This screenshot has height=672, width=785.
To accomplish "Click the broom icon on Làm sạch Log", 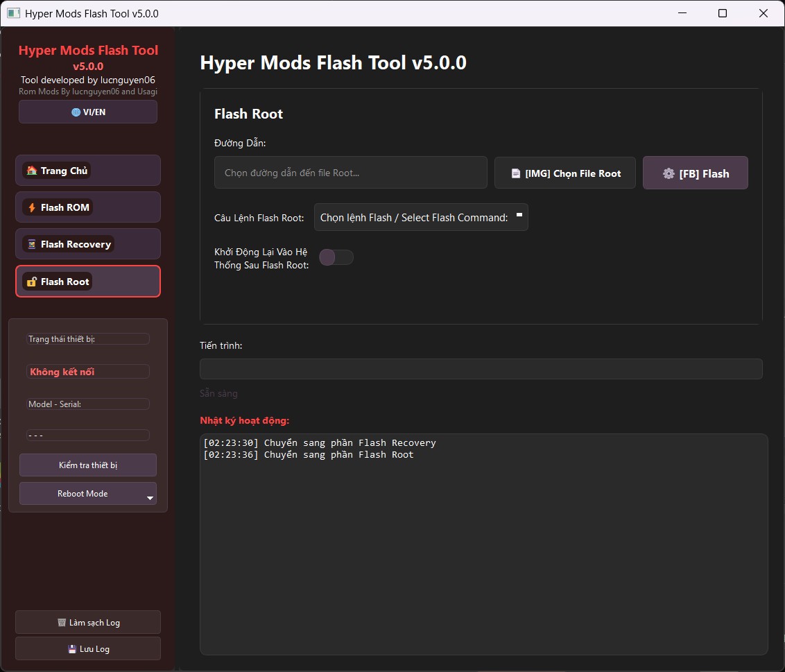I will tap(61, 622).
